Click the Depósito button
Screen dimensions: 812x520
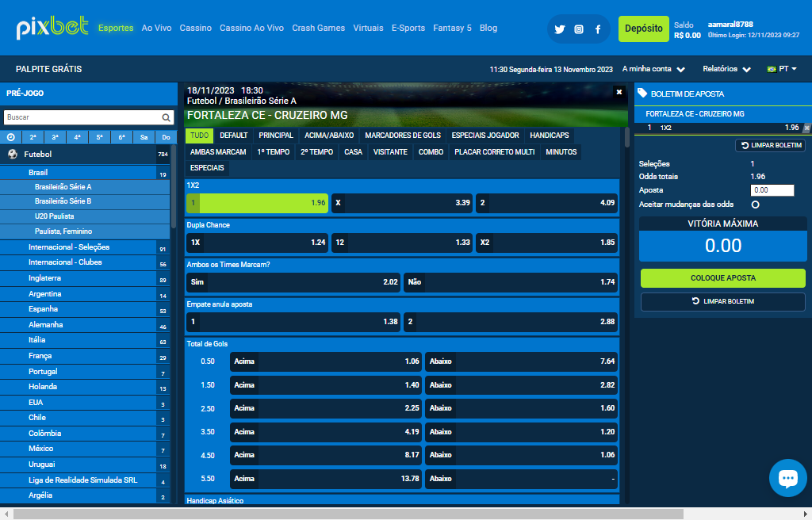[x=644, y=29]
